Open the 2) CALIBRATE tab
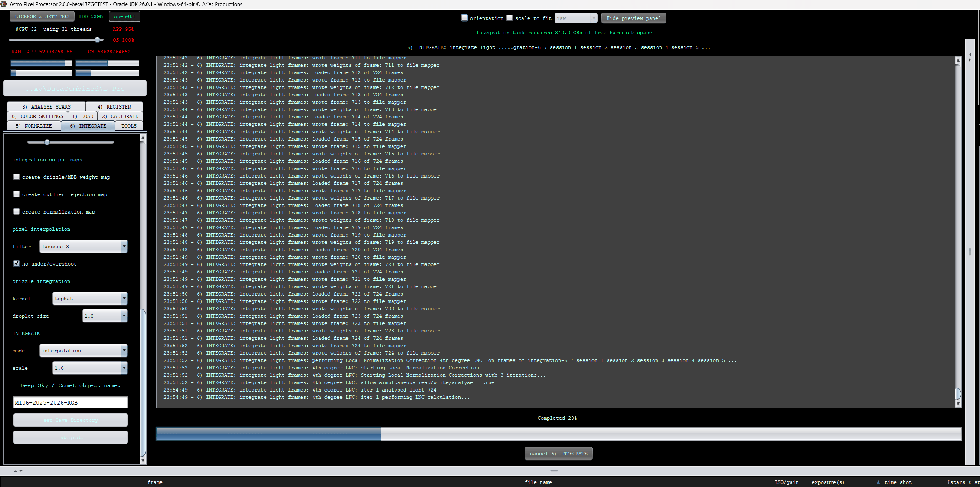Screen dimensions: 980x487 pos(120,116)
